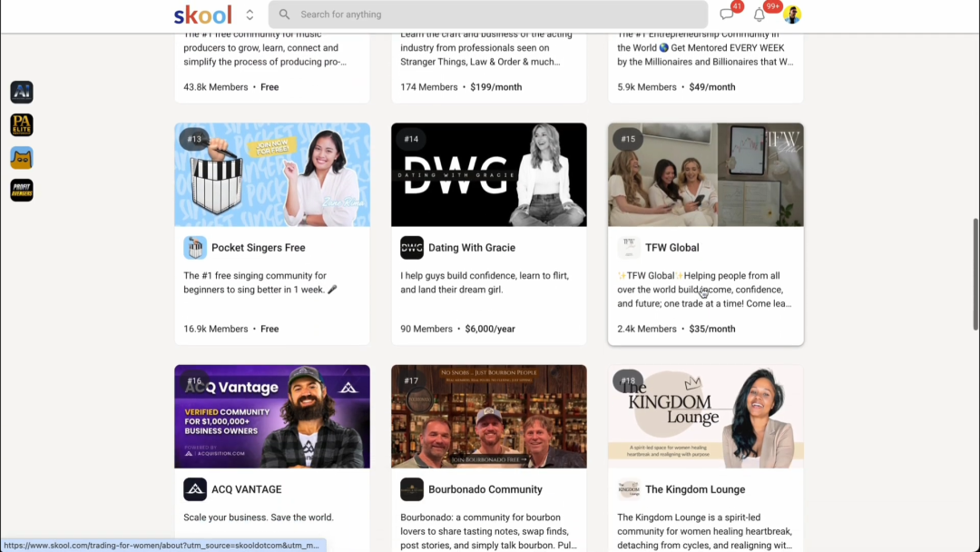Open the Profit Avengers community shortcut
This screenshot has width=980, height=552.
22,191
